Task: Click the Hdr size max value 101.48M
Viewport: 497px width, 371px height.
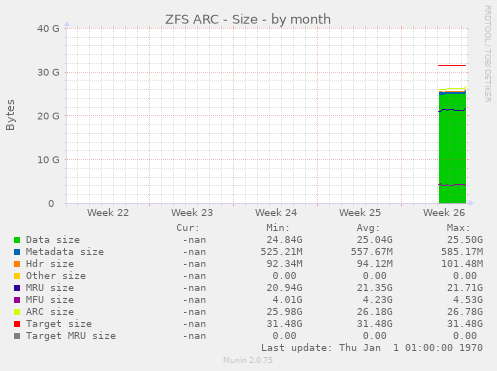Action: (462, 264)
